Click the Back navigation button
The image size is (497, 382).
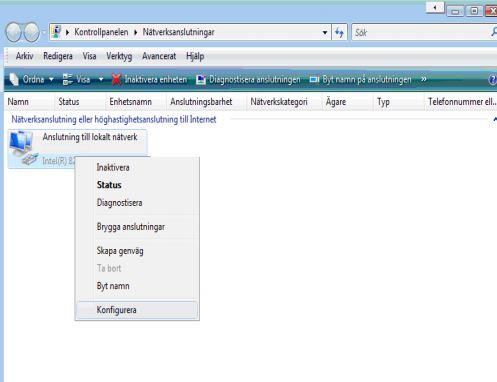14,32
